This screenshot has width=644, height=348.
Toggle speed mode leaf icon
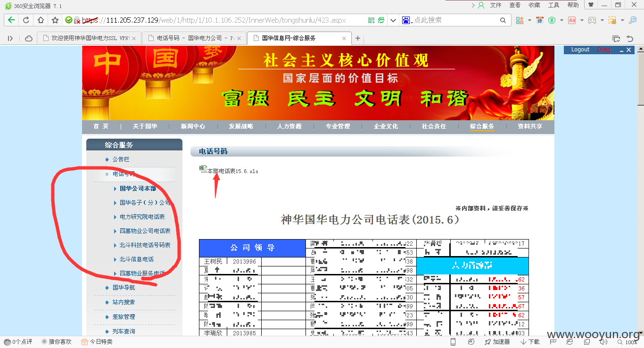point(381,20)
